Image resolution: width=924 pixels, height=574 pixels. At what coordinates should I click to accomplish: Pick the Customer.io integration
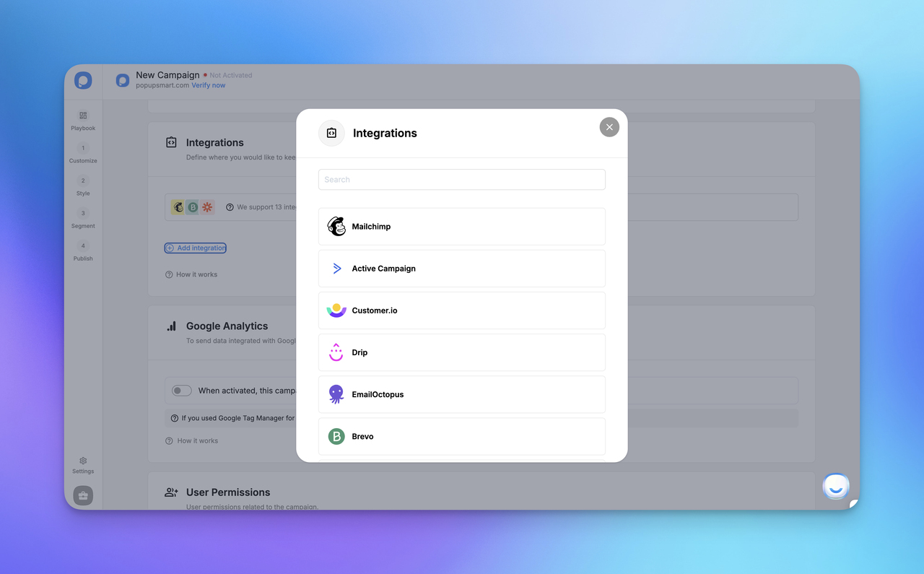(x=461, y=310)
